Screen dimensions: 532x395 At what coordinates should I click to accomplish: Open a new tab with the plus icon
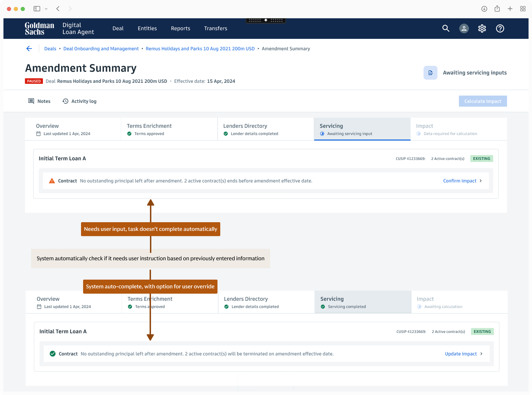[x=510, y=9]
